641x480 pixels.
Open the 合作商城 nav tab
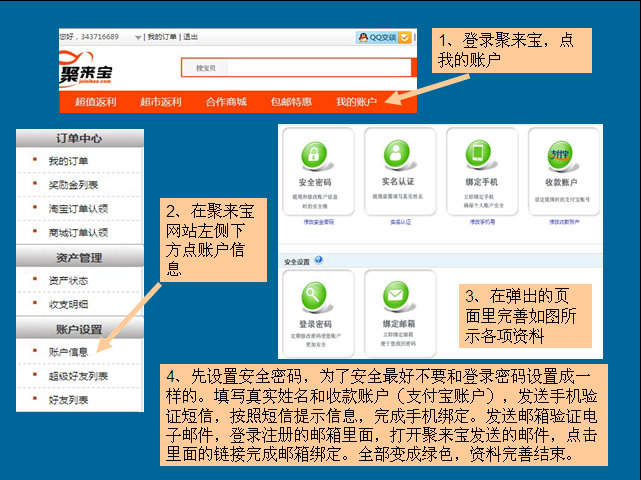[x=226, y=102]
